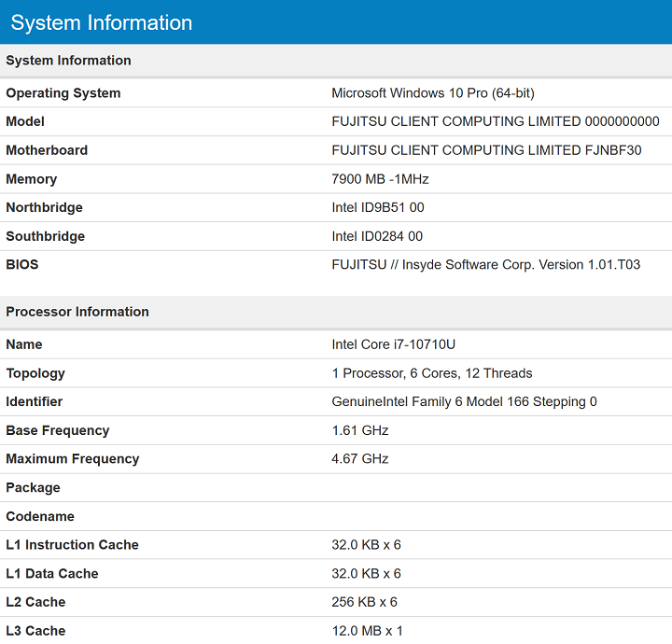
Task: Select the '256 KB x 6' value
Action: (365, 602)
